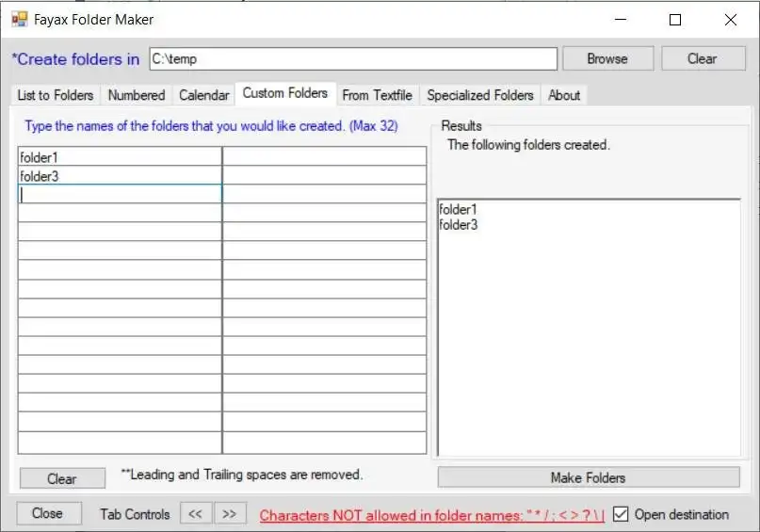Screen dimensions: 760x532
Task: Select folder3 in the Results list
Action: (459, 225)
